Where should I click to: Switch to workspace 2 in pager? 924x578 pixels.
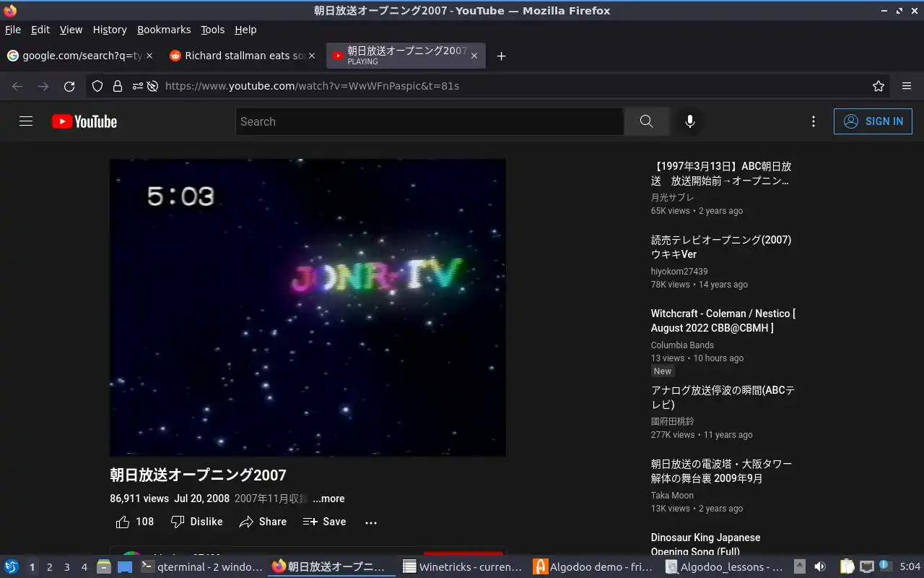pos(49,567)
